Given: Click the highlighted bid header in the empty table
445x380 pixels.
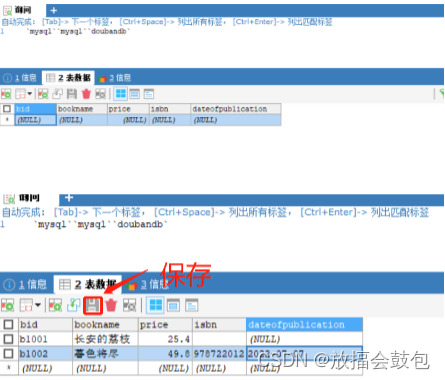Looking at the screenshot, I should [35, 109].
